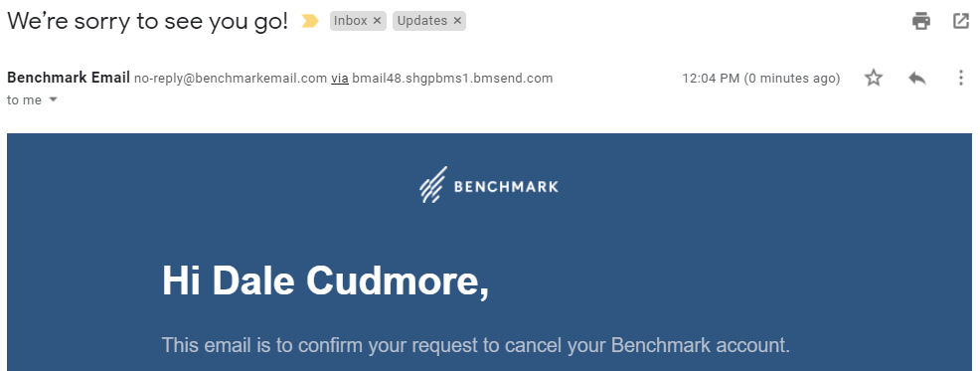Click the reply arrow icon
Image resolution: width=980 pixels, height=371 pixels.
[x=916, y=79]
